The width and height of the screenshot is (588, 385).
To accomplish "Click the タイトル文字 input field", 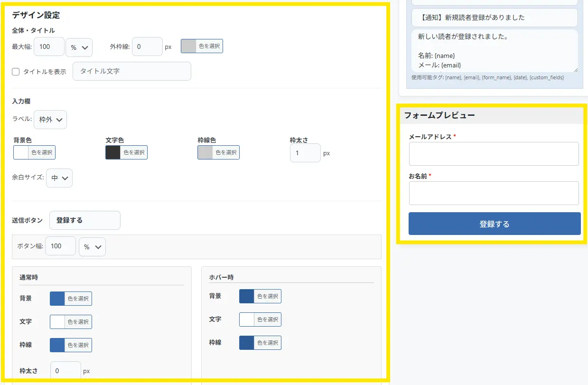I will (x=132, y=71).
